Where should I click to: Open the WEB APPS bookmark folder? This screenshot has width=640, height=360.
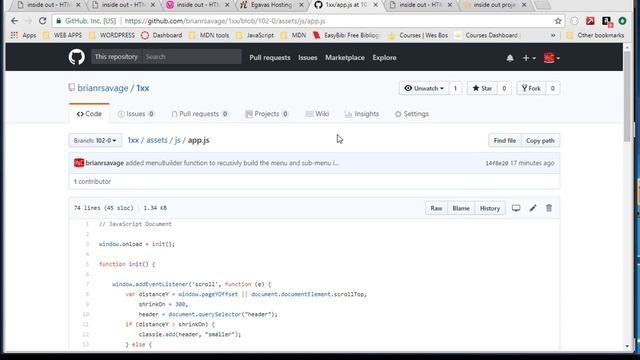coord(62,36)
